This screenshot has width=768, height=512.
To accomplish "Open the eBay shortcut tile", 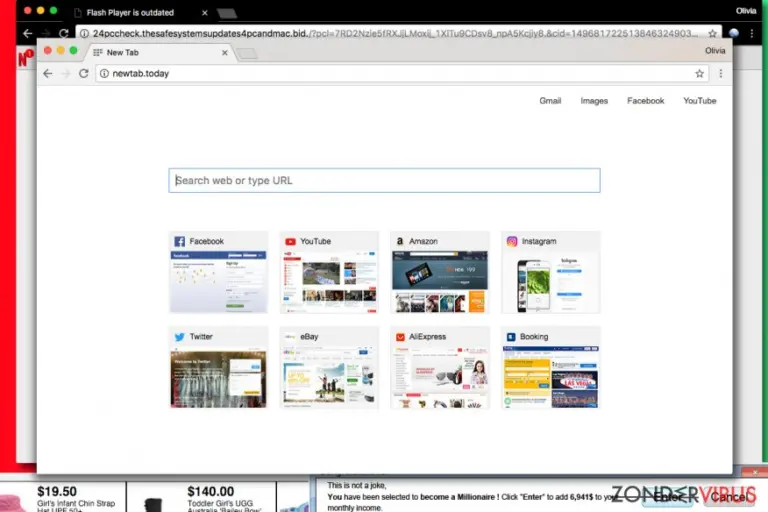I will [x=329, y=367].
